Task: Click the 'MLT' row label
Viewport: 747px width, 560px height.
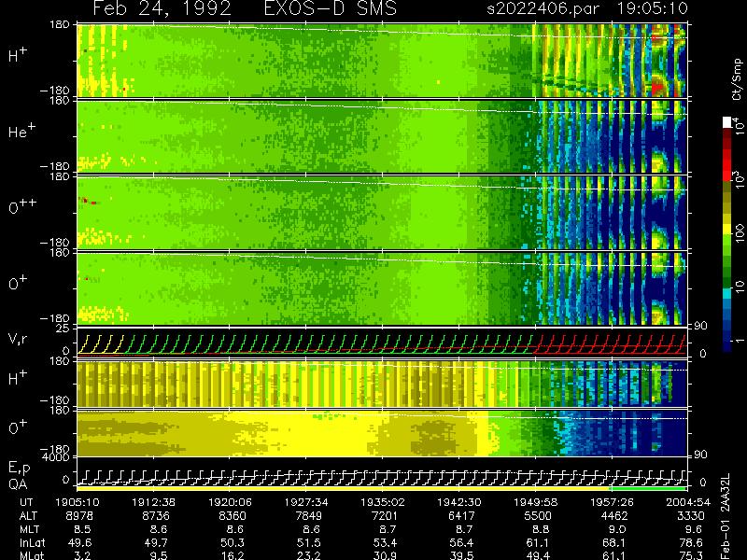Action: click(29, 529)
